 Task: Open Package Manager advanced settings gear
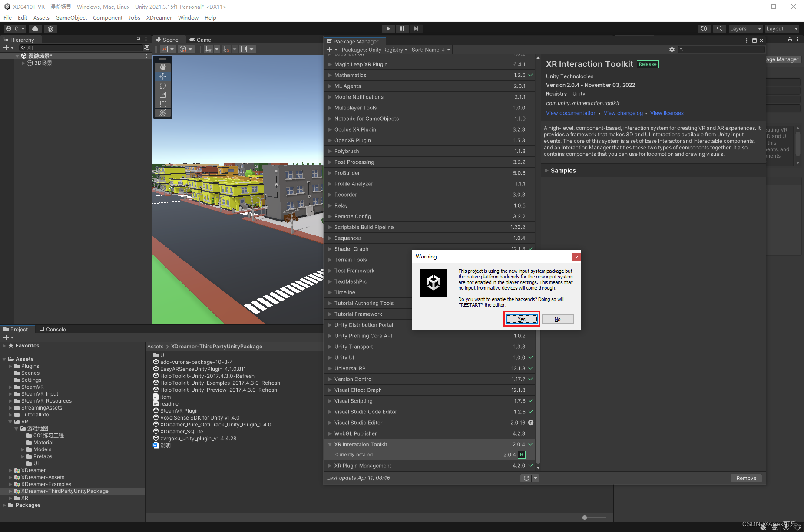pyautogui.click(x=672, y=50)
